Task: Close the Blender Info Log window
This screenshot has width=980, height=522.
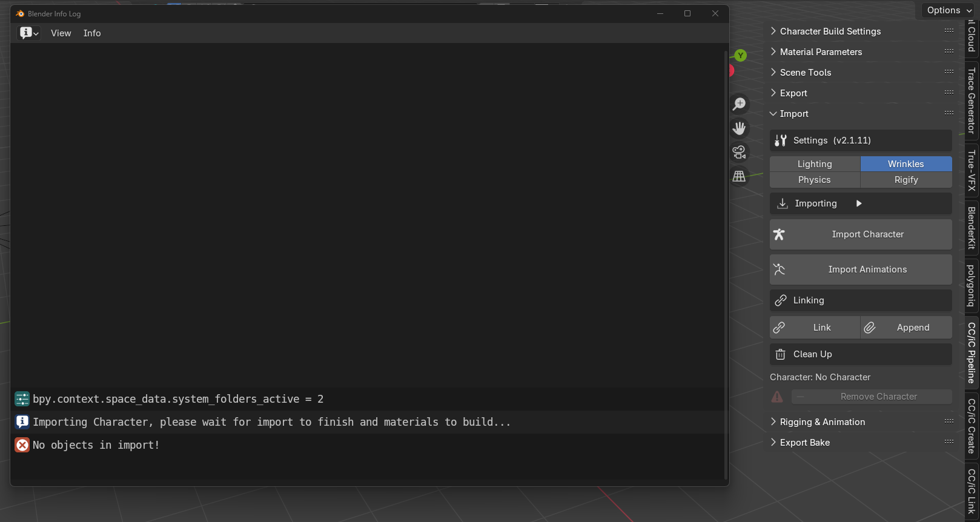Action: pyautogui.click(x=715, y=13)
